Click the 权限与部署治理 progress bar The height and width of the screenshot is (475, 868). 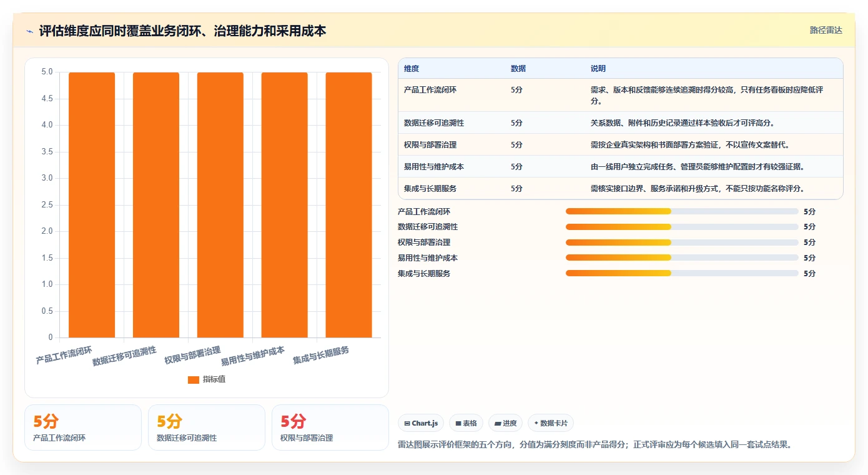682,242
